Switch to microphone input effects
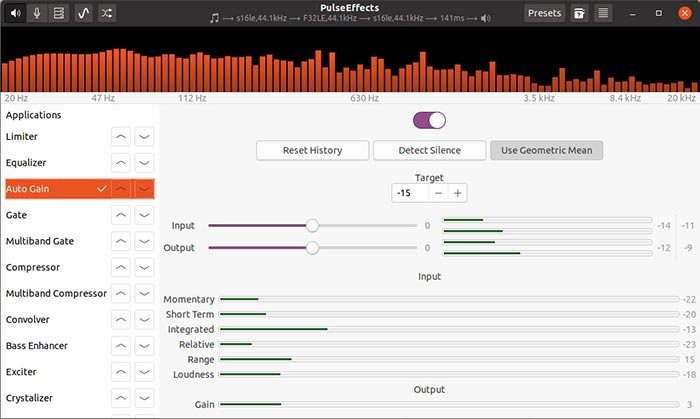700x419 pixels. tap(37, 13)
